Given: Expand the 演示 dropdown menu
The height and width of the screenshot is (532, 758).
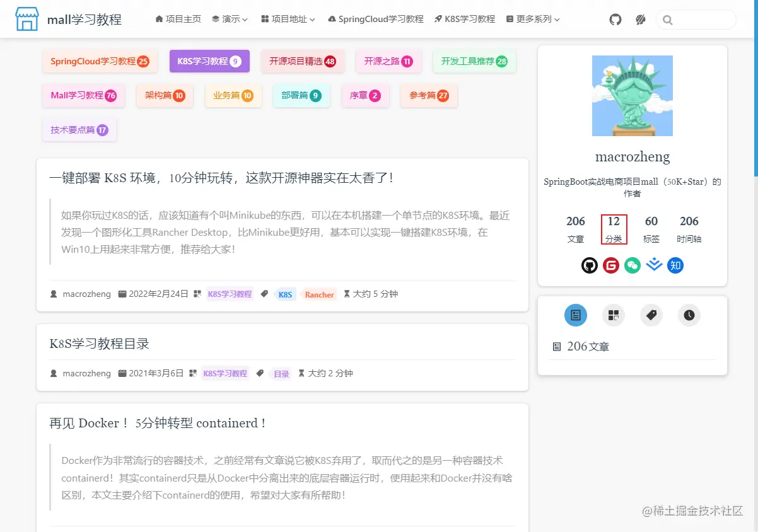Looking at the screenshot, I should 230,20.
